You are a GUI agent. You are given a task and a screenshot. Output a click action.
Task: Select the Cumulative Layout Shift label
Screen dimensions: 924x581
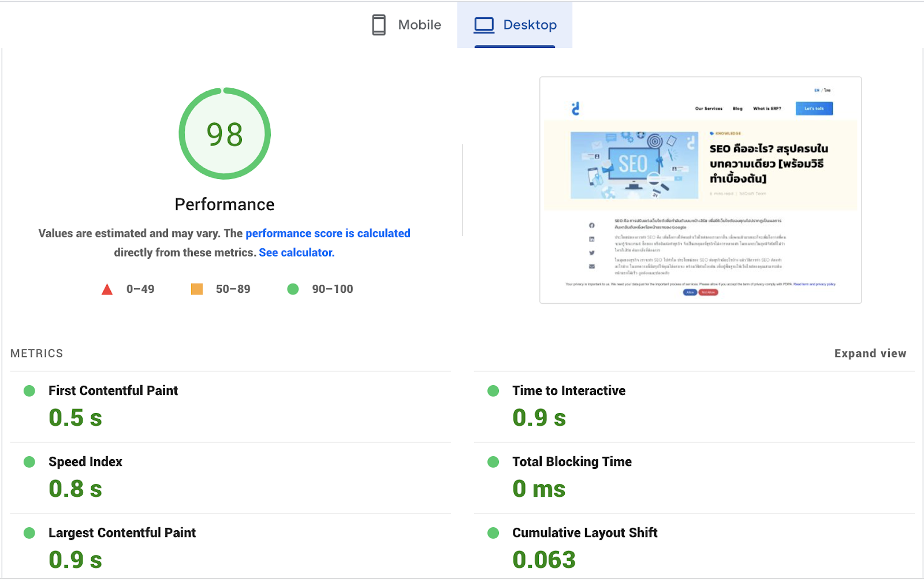point(585,533)
